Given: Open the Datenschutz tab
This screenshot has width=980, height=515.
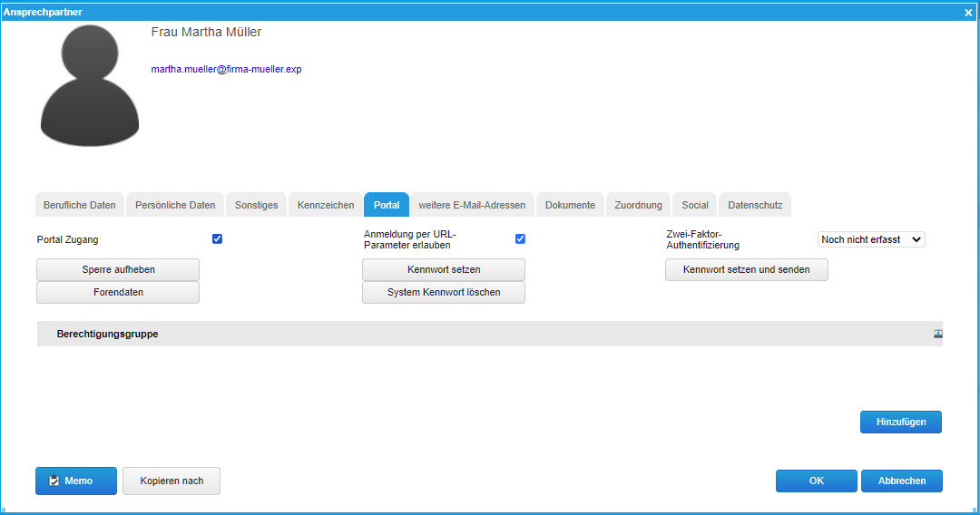Looking at the screenshot, I should coord(755,205).
